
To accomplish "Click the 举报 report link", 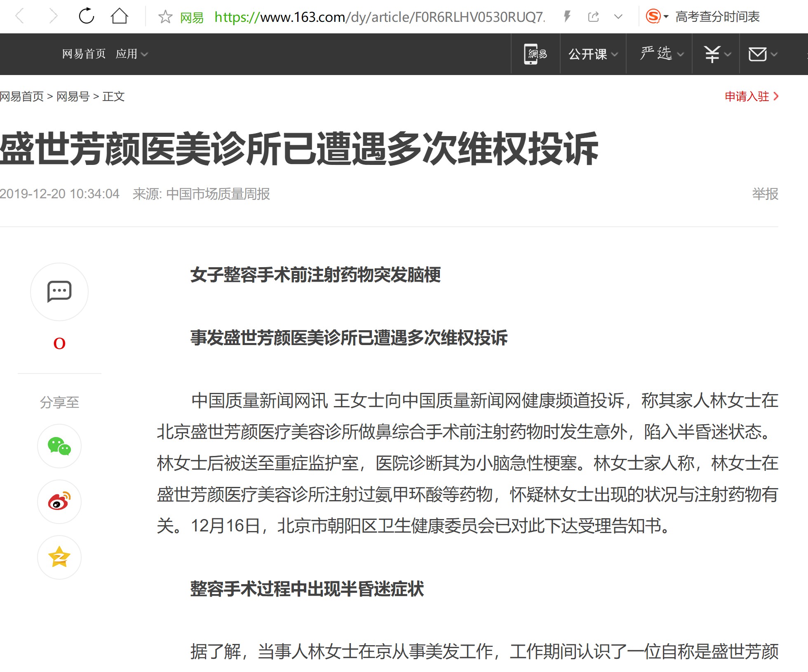I will pyautogui.click(x=765, y=194).
